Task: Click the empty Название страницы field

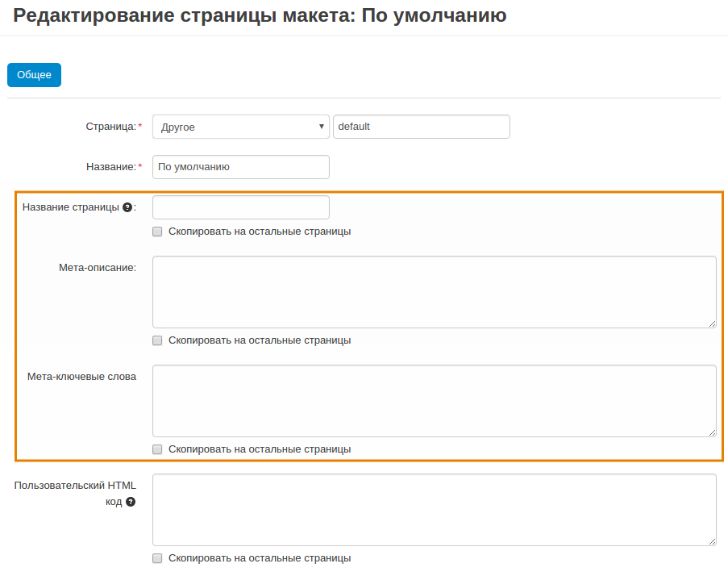Action: [241, 207]
